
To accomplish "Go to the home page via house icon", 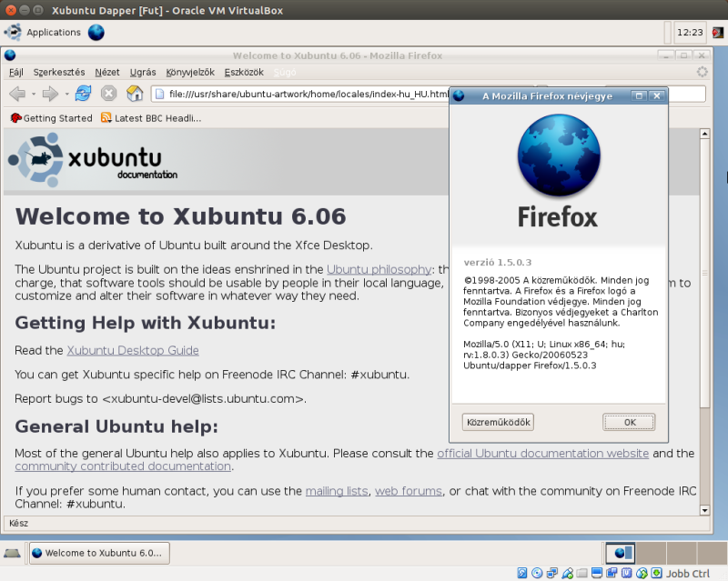I will point(135,94).
